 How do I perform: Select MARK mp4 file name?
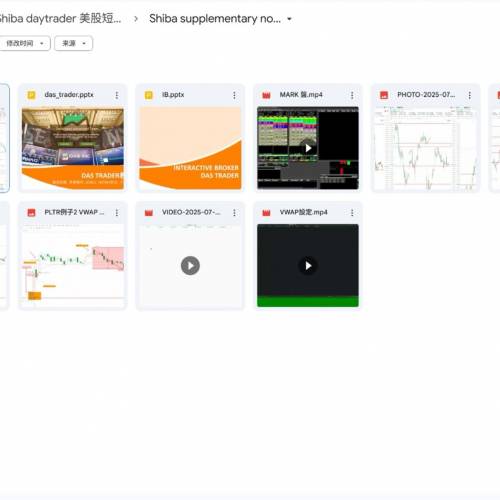pos(301,95)
